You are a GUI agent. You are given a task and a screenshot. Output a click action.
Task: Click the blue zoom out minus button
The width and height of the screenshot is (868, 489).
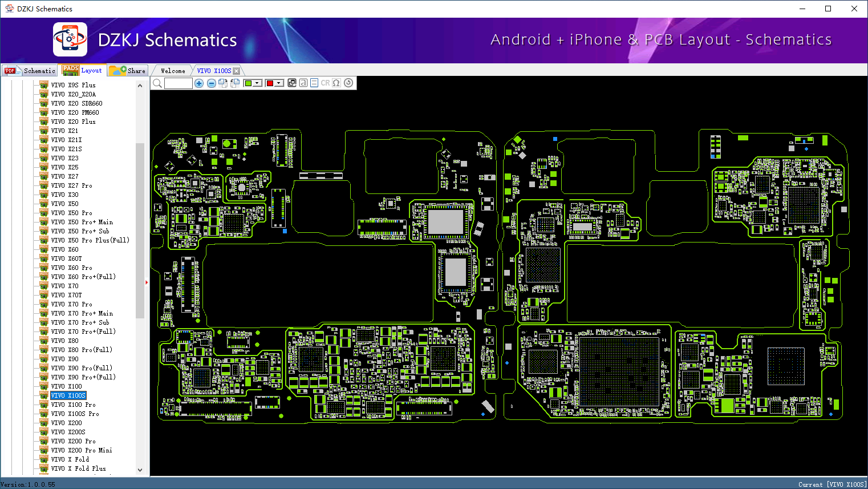(x=211, y=83)
